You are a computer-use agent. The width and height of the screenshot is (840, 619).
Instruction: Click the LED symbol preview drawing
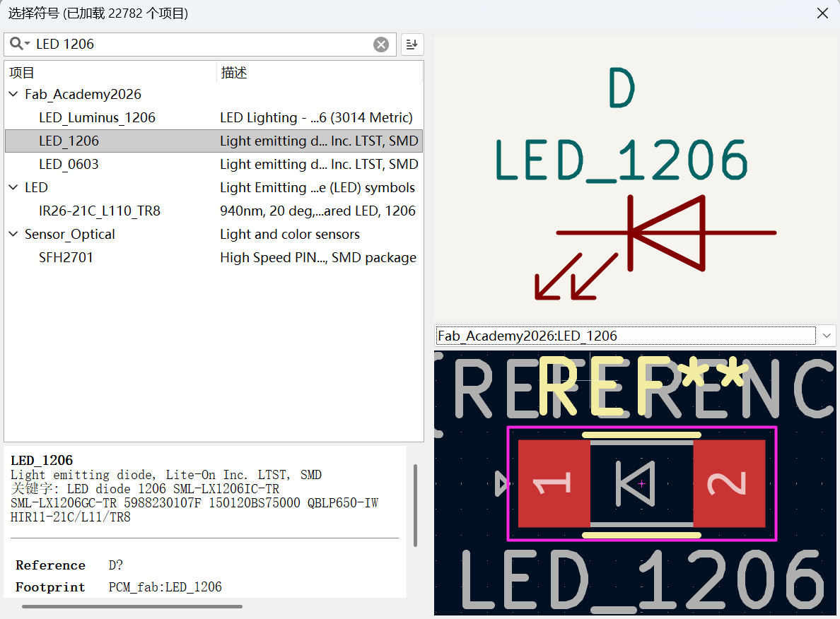[636, 178]
